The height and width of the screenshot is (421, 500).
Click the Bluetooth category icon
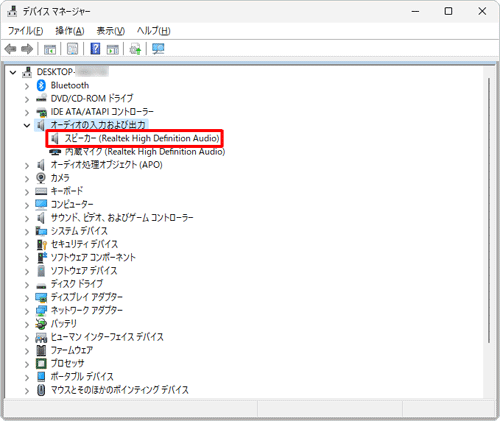(x=41, y=86)
